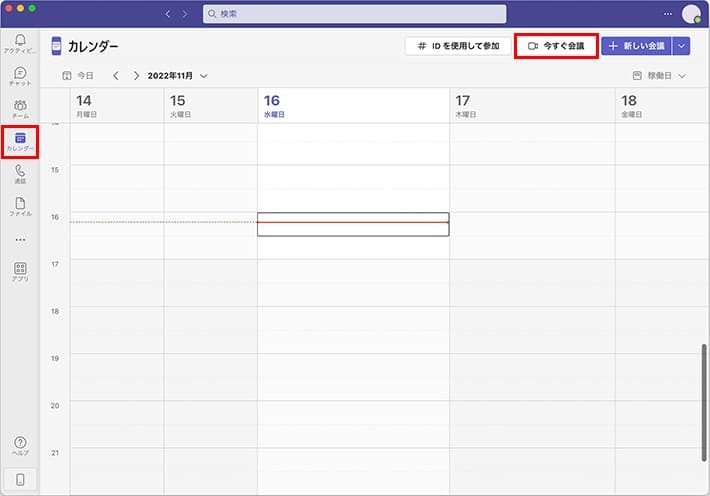Open the Teams icon in sidebar

pos(20,108)
